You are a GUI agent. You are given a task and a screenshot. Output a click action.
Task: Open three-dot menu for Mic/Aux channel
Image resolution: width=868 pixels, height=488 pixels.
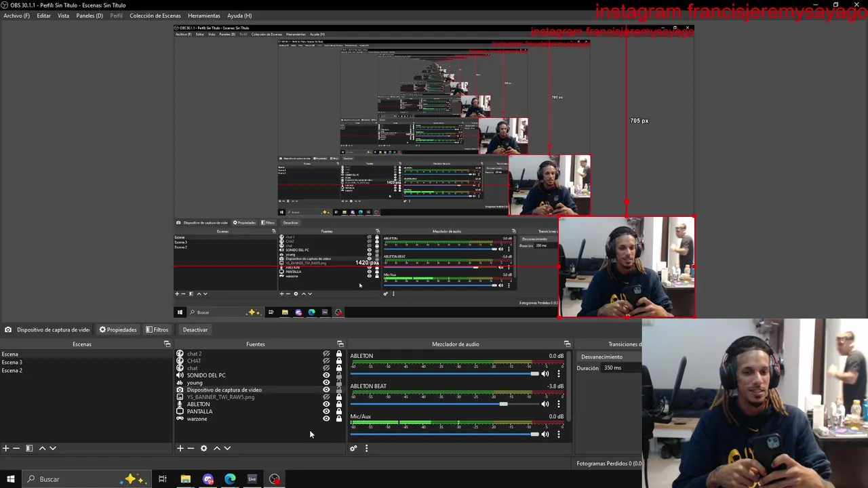[559, 434]
